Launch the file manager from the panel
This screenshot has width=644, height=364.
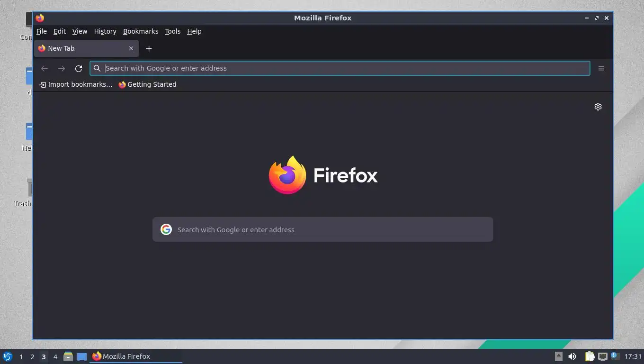click(x=68, y=356)
